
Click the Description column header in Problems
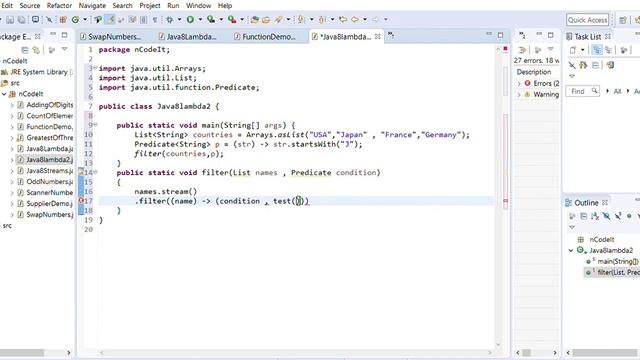pos(534,72)
